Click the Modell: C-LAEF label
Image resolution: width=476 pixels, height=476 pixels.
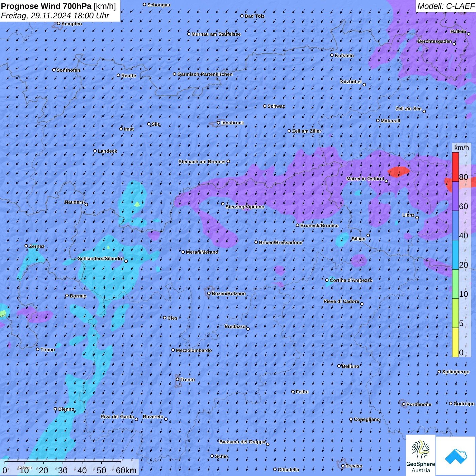coord(445,6)
